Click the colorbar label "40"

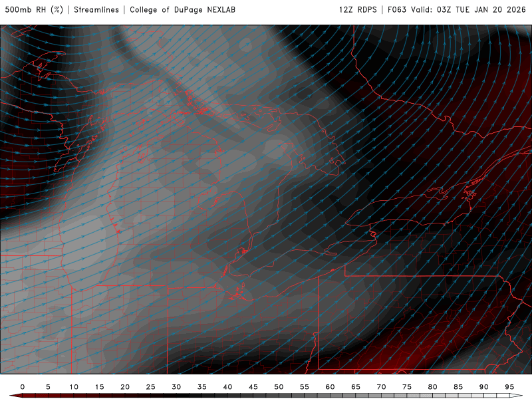227,387
